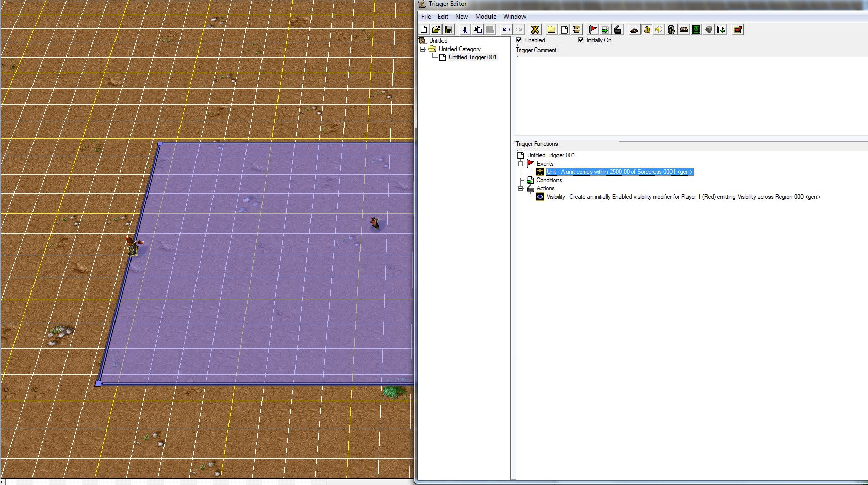Screen dimensions: 868x485
Task: Open Terrain Editor mountain icon
Action: pyautogui.click(x=634, y=29)
